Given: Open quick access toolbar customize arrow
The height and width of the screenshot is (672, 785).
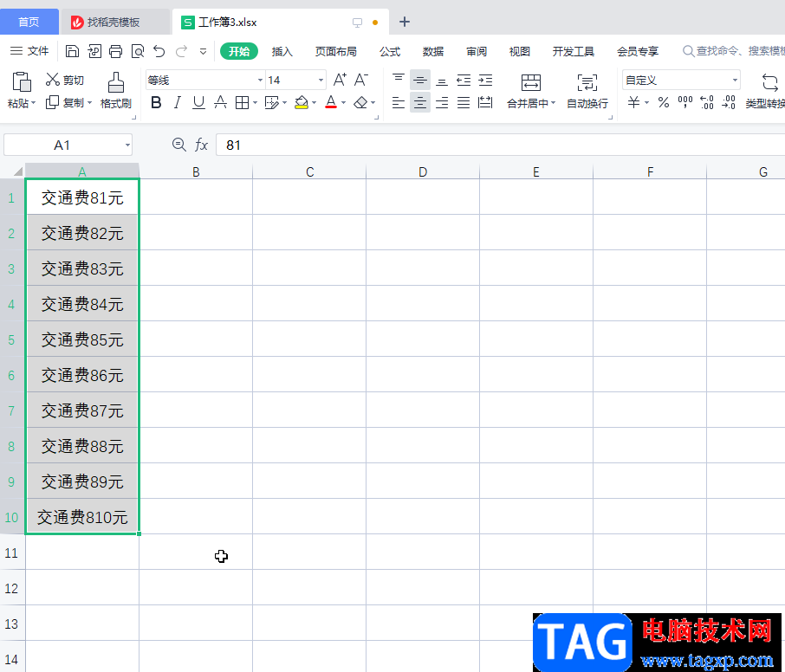Looking at the screenshot, I should (x=203, y=51).
